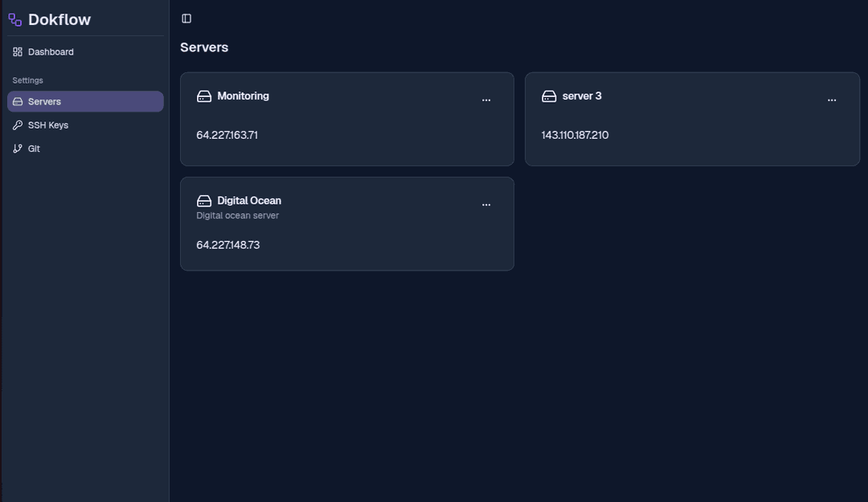This screenshot has height=502, width=868.
Task: Click the server 3 drive icon
Action: click(x=549, y=96)
